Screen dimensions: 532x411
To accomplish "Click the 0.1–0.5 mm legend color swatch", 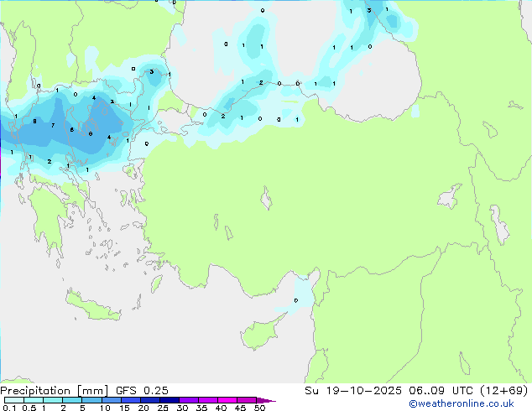I will [14, 400].
